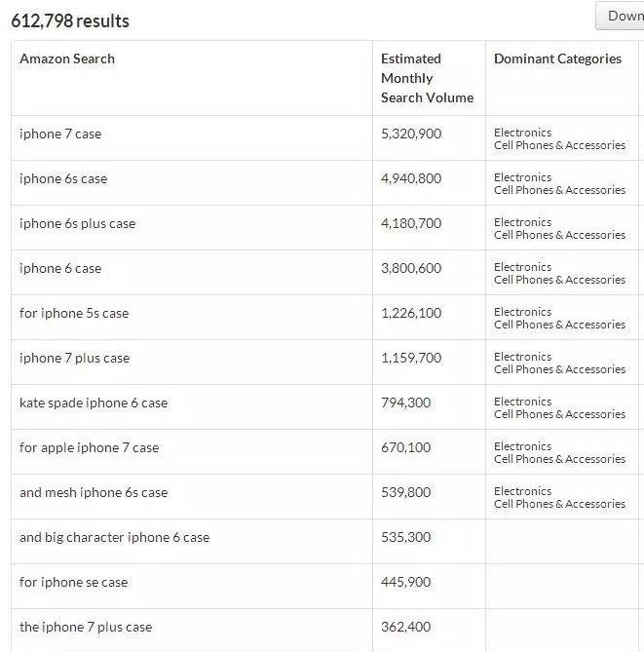The width and height of the screenshot is (644, 652).
Task: Click the 3,800,600 search volume value
Action: [x=411, y=269]
